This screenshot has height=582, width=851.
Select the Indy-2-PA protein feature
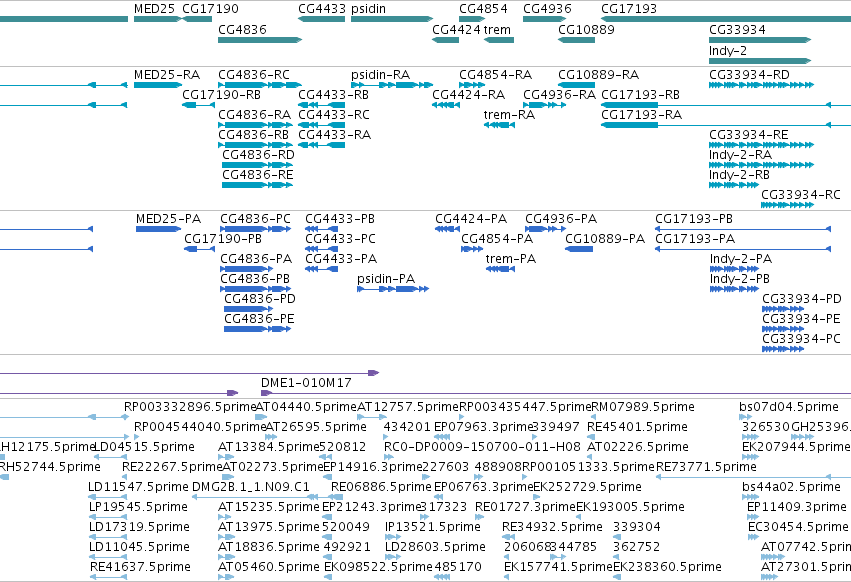(734, 269)
